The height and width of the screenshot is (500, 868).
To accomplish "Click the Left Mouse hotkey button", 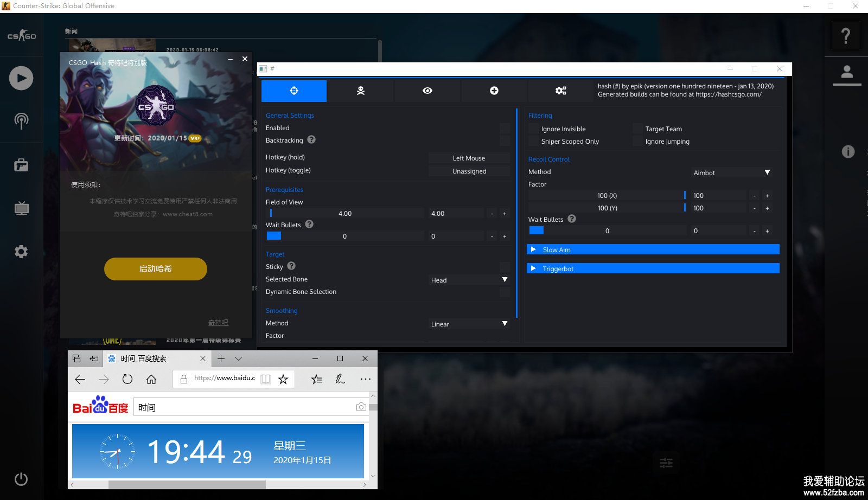I will click(x=469, y=158).
